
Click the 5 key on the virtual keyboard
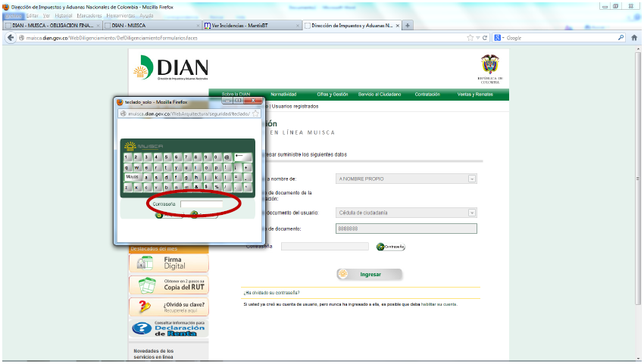pyautogui.click(x=167, y=157)
